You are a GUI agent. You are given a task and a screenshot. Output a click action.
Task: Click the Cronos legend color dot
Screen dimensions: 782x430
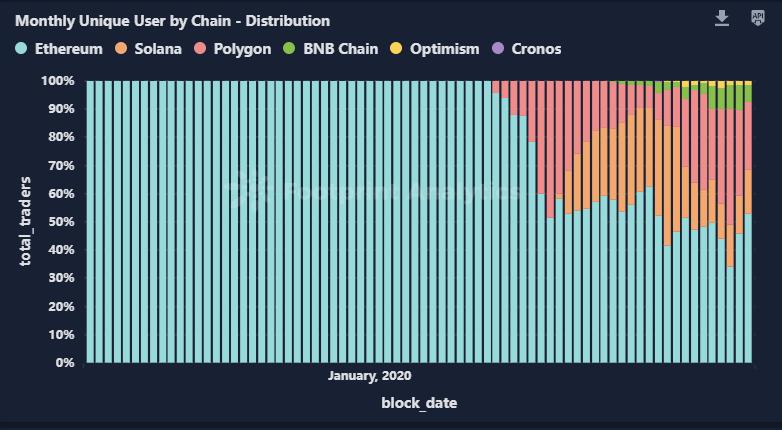pos(498,48)
